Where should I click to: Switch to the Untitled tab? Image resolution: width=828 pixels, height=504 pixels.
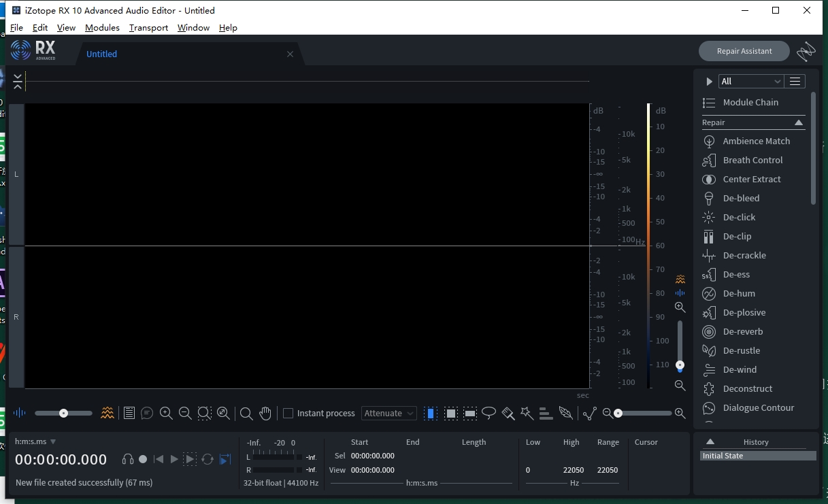tap(102, 54)
